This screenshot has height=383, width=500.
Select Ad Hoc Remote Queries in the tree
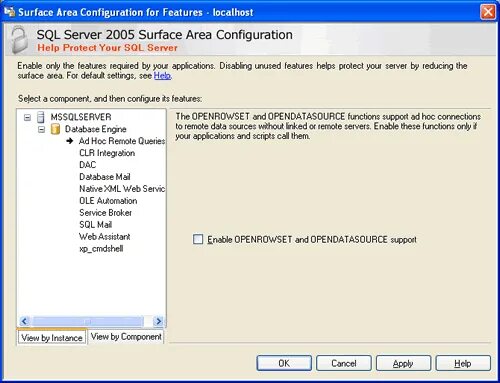[122, 141]
